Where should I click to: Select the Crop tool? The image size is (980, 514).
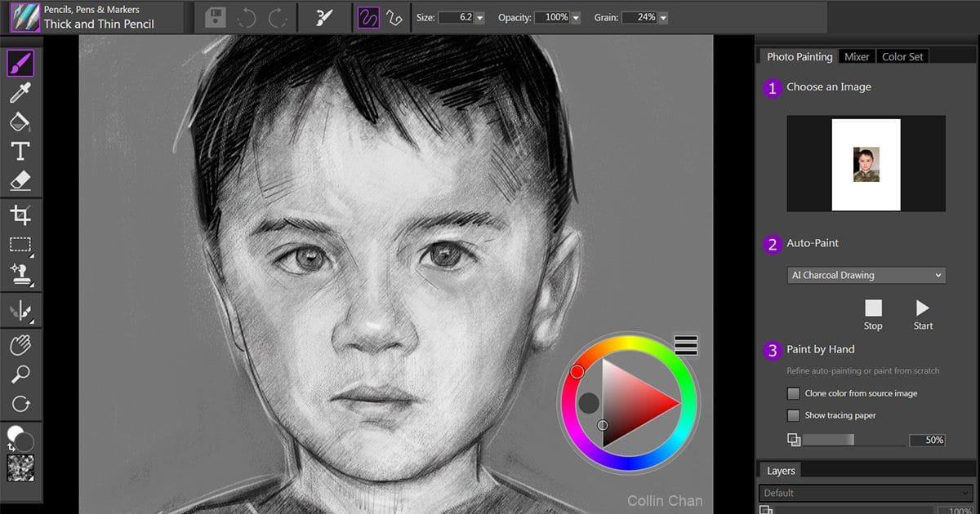pyautogui.click(x=20, y=215)
